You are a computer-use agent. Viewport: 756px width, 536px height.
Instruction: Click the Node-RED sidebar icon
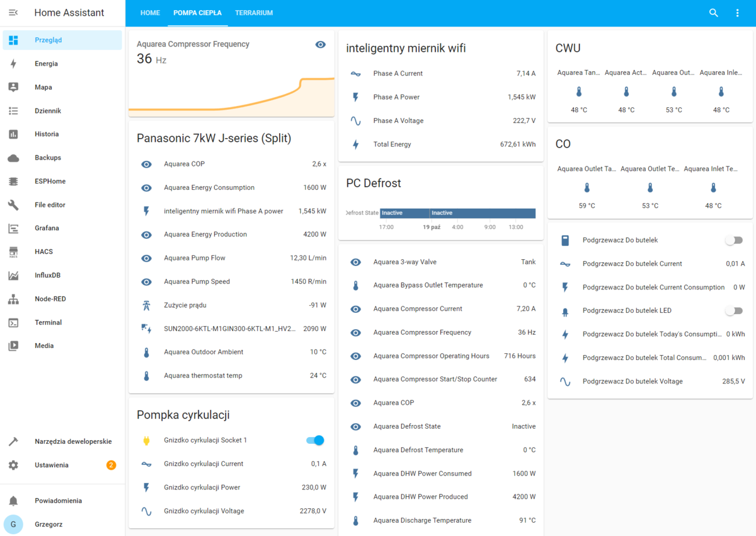coord(13,299)
